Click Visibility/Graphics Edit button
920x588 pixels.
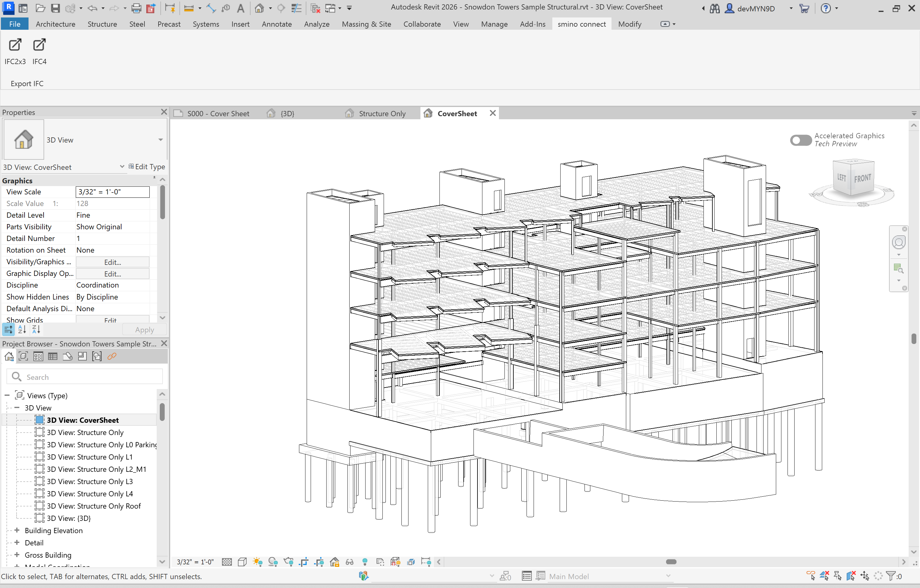pos(112,262)
